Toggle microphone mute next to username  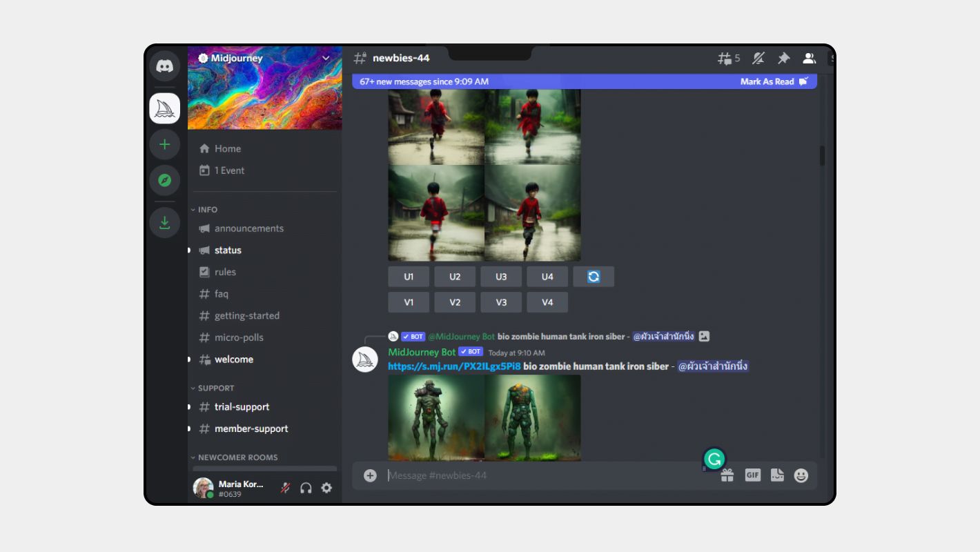285,488
